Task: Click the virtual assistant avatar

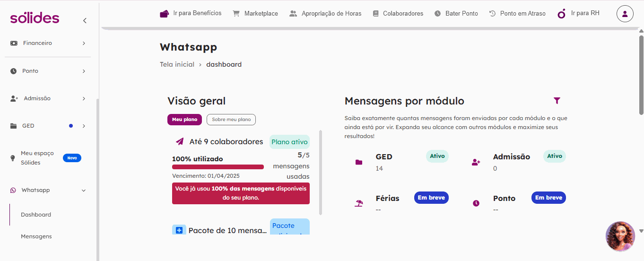Action: click(x=620, y=236)
